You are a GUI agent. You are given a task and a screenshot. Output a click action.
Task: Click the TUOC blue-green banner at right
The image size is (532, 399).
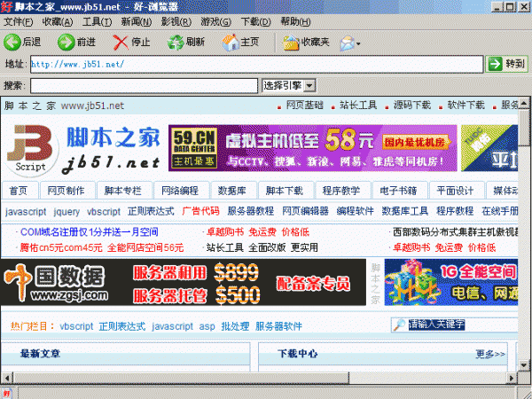pyautogui.click(x=489, y=148)
